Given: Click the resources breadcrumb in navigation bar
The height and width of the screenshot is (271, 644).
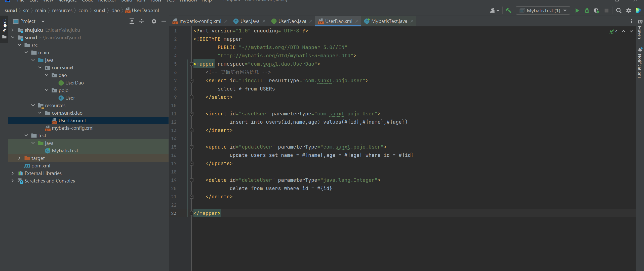Looking at the screenshot, I should (62, 10).
